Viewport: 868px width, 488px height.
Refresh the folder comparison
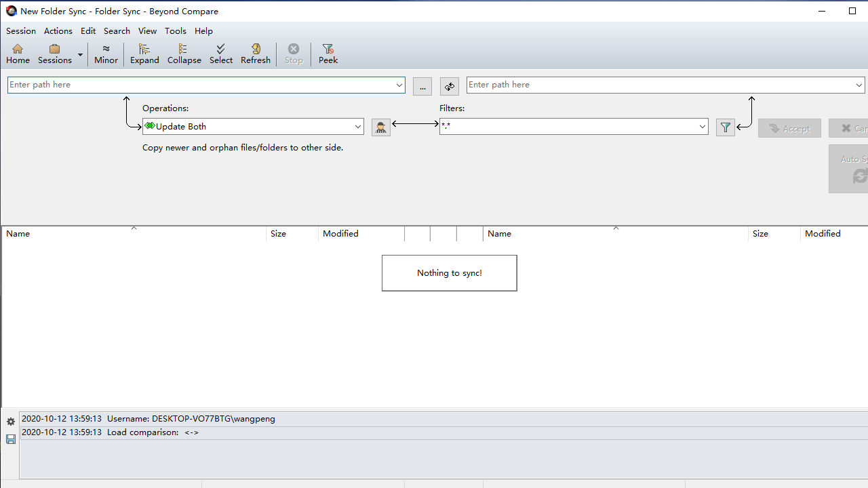[x=256, y=54]
